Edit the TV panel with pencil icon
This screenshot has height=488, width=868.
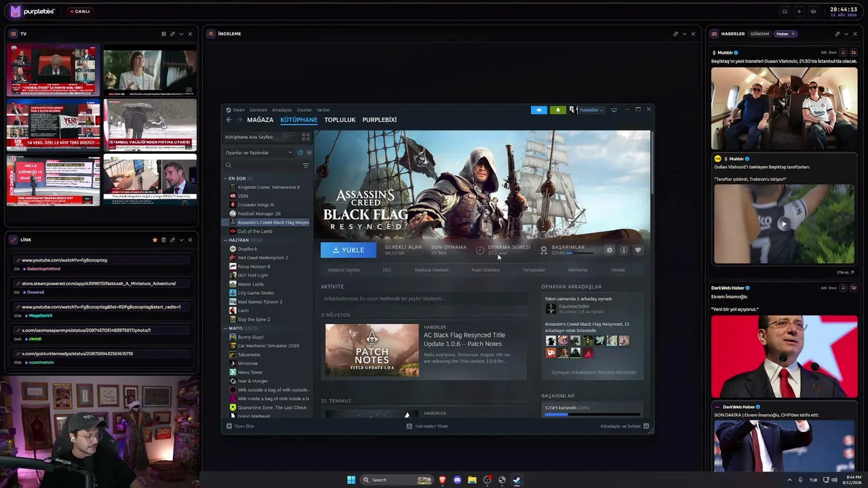pos(172,34)
